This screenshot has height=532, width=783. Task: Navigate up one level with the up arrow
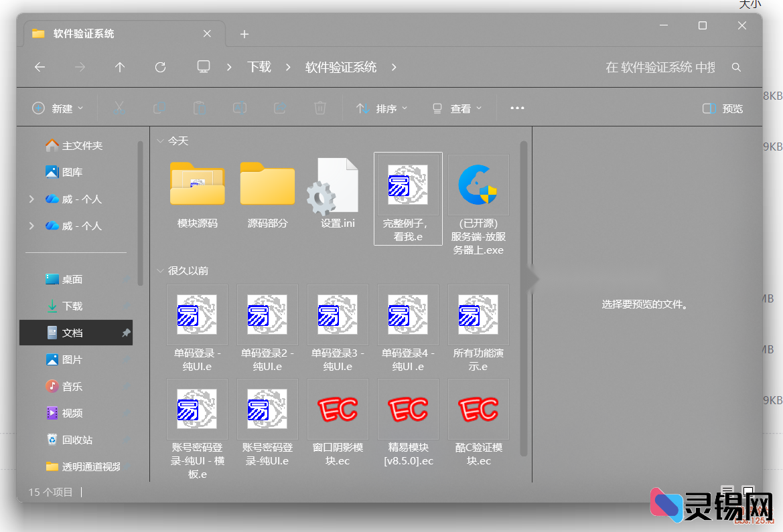coord(120,67)
